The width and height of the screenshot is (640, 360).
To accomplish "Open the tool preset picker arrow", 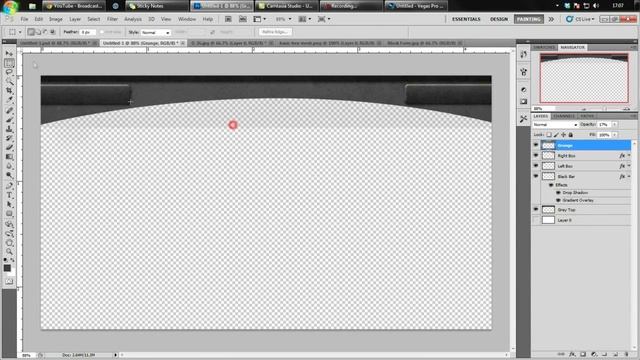I will click(x=20, y=32).
